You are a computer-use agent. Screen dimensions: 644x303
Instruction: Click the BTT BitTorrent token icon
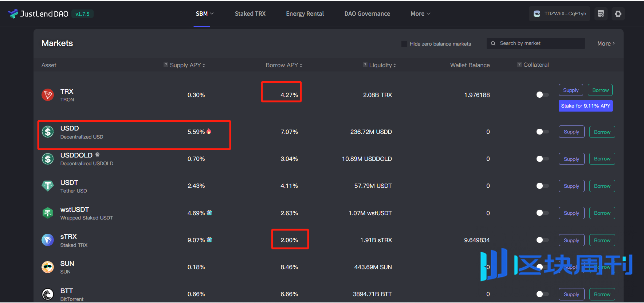(x=48, y=294)
